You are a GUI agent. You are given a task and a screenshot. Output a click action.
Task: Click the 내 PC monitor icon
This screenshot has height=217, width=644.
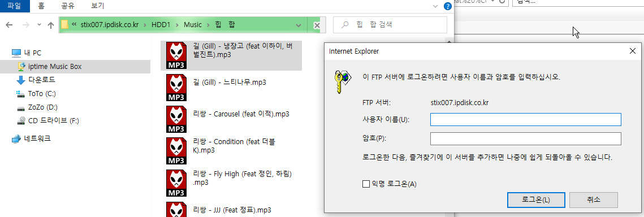pos(16,53)
